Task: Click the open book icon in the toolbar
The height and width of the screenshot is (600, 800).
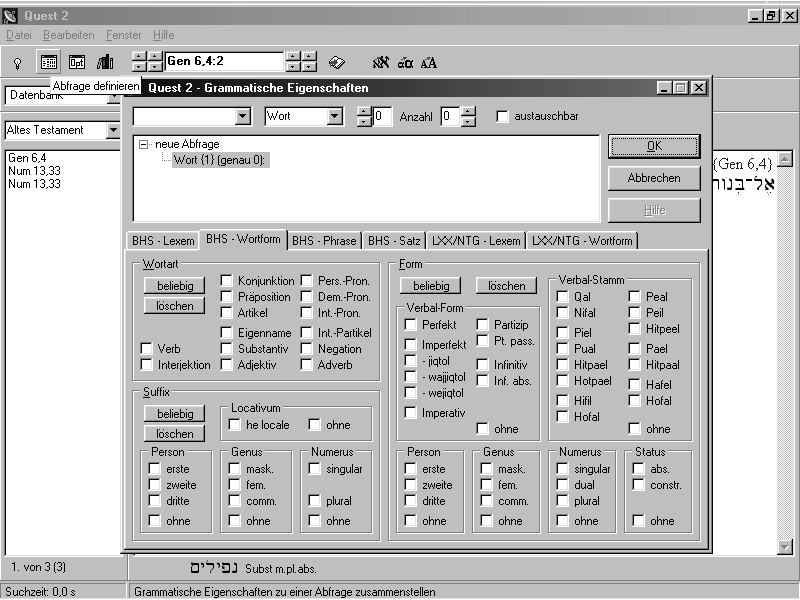Action: [x=337, y=62]
